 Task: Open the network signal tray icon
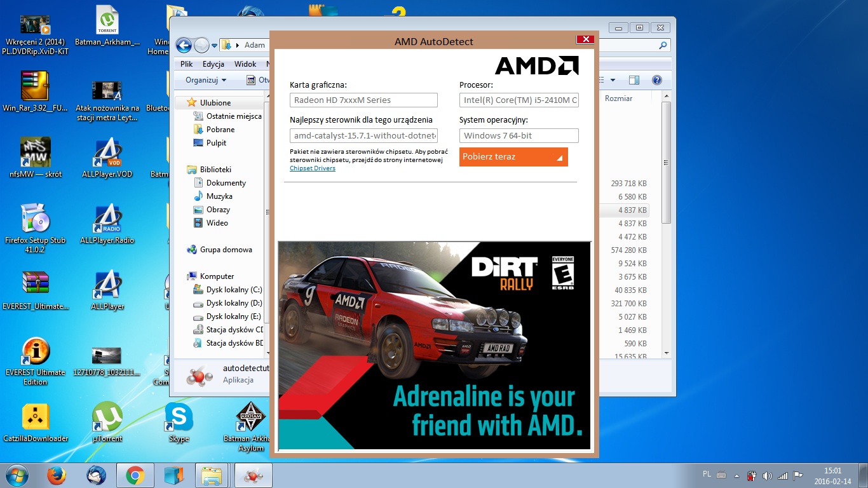coord(783,475)
